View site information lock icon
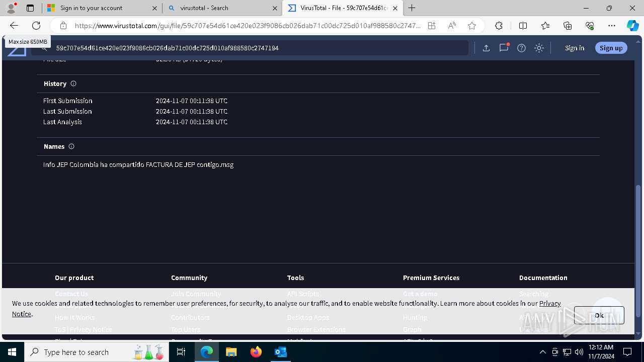This screenshot has height=362, width=644. coord(63,26)
